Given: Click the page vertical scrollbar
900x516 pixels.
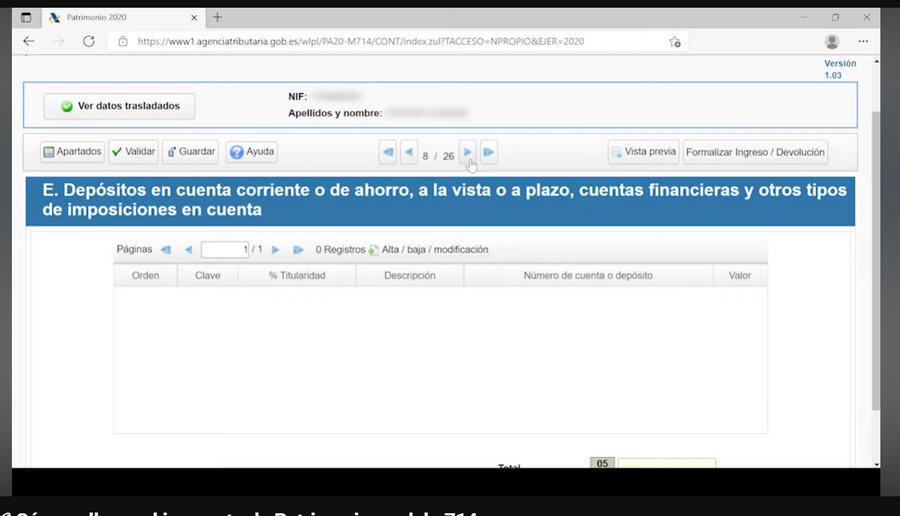Looking at the screenshot, I should pos(876,261).
